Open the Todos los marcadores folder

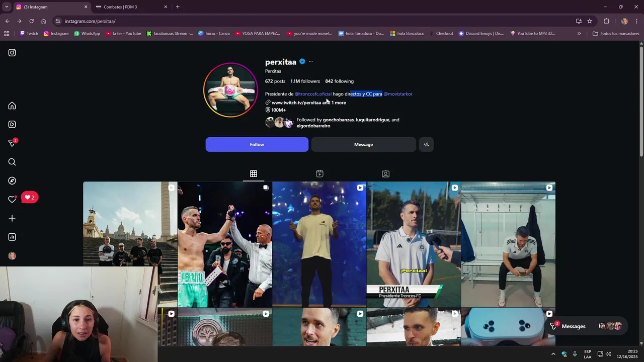pyautogui.click(x=615, y=34)
